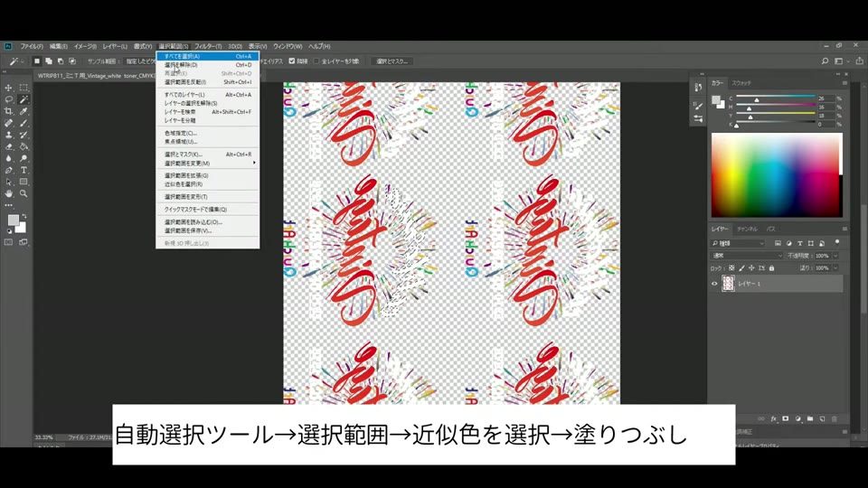The width and height of the screenshot is (868, 488).
Task: Open the opacity dropdown arrow
Action: tap(835, 256)
